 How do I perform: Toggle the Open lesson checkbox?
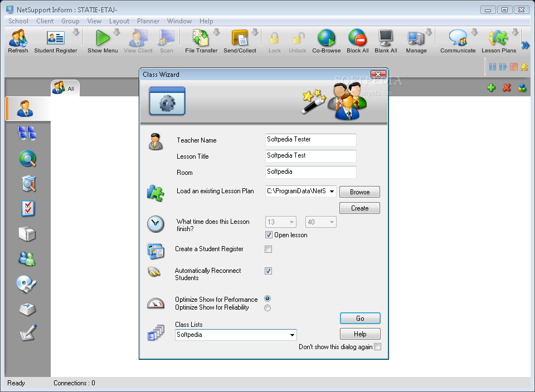point(269,235)
